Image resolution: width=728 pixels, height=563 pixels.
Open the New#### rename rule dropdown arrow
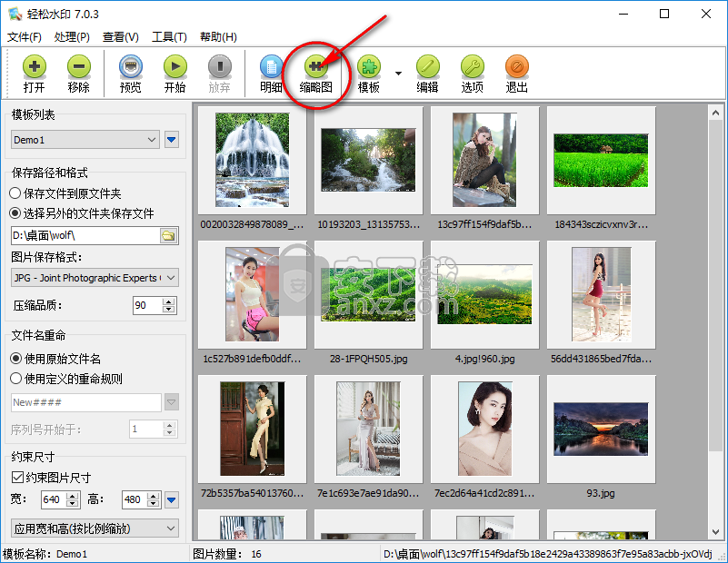172,402
